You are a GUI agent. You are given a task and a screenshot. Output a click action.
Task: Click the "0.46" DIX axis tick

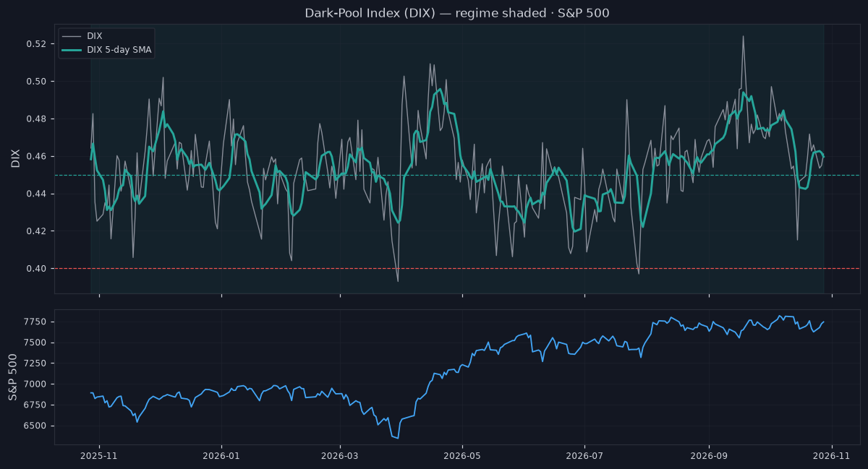tap(36, 157)
